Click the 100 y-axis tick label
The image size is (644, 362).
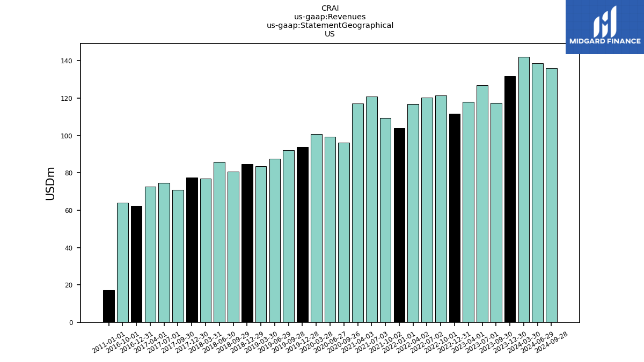coord(67,136)
